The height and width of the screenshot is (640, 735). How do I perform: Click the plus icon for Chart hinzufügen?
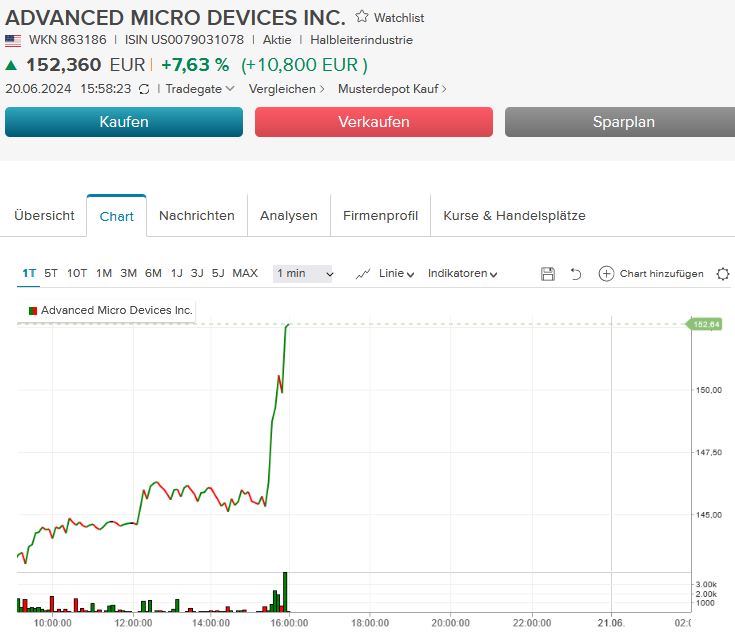[x=606, y=274]
